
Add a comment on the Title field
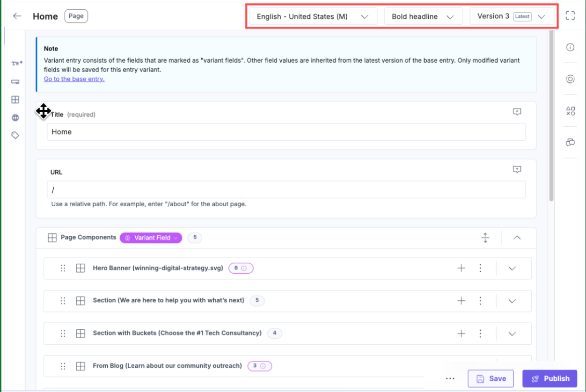point(517,112)
